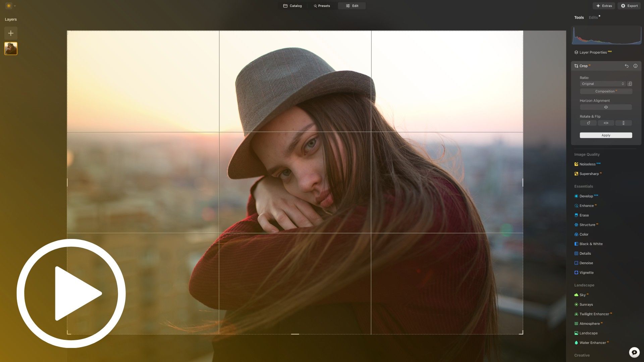Add a new layer with plus
The image size is (644, 362).
11,33
